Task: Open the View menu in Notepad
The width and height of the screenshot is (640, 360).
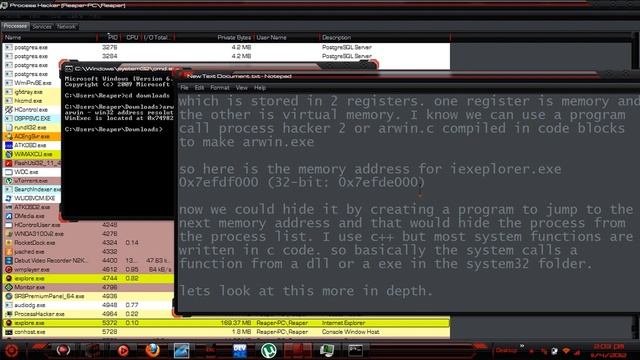Action: click(x=242, y=88)
